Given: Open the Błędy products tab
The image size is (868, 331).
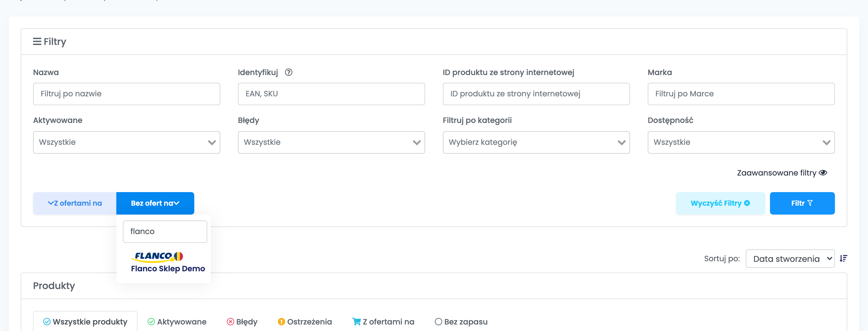Looking at the screenshot, I should point(242,322).
